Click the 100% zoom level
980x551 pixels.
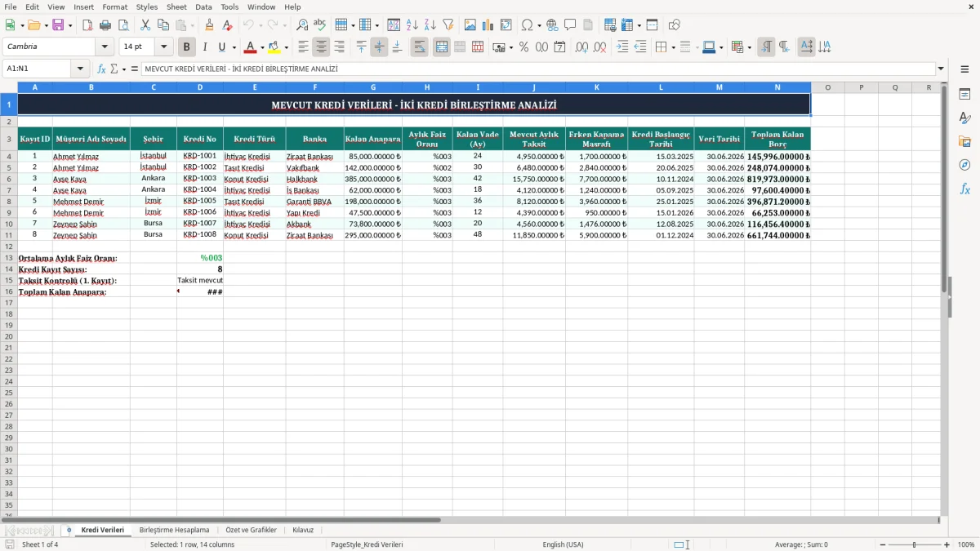click(966, 544)
